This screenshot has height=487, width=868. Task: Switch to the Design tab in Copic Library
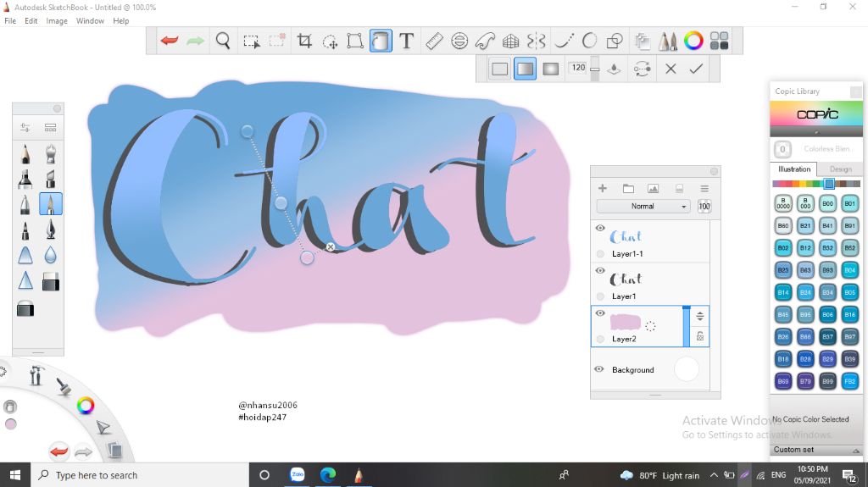(840, 169)
